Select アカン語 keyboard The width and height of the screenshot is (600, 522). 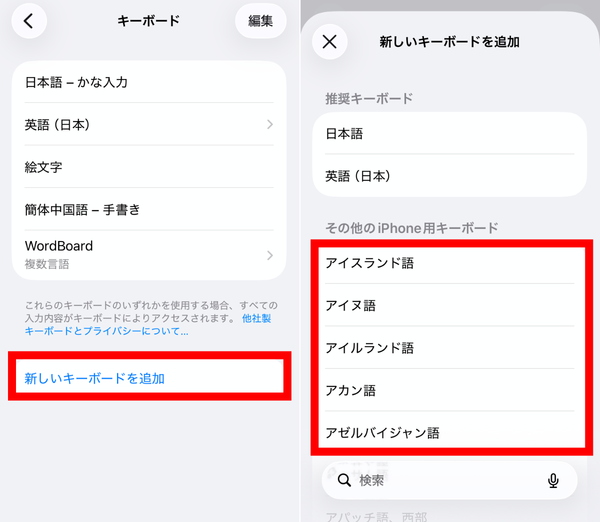pyautogui.click(x=450, y=390)
